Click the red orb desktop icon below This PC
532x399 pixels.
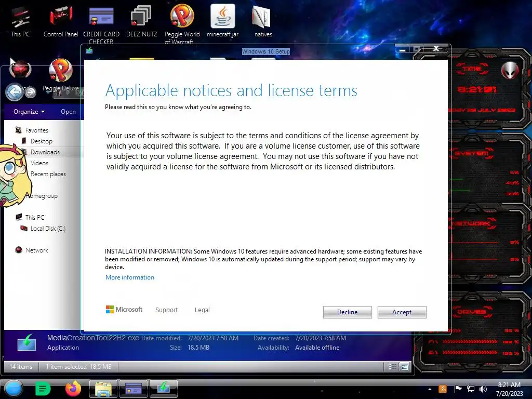[x=20, y=69]
